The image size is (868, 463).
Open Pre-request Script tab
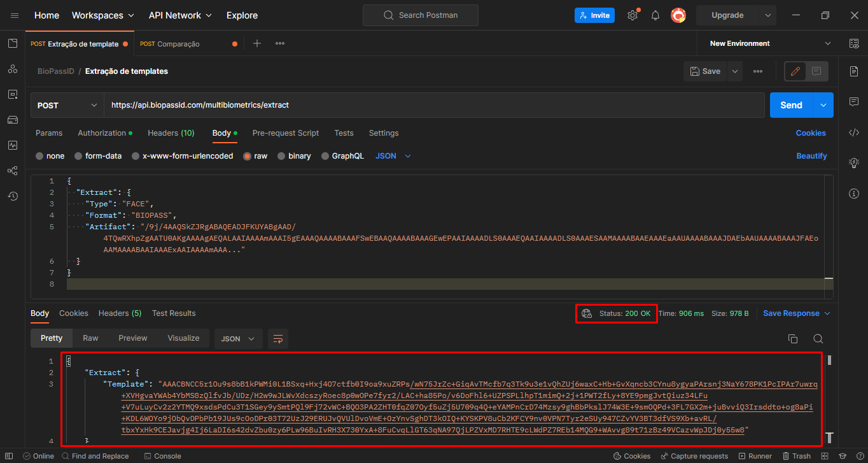[x=286, y=133]
